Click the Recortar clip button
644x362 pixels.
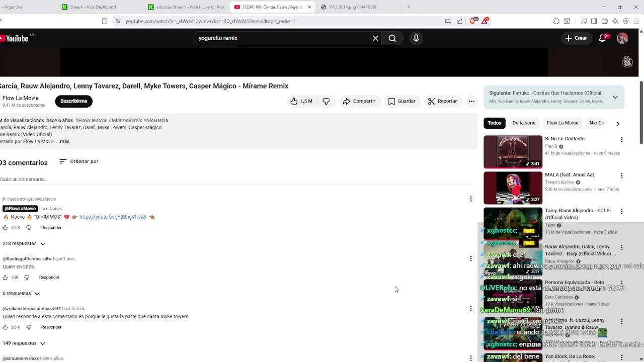click(x=443, y=101)
